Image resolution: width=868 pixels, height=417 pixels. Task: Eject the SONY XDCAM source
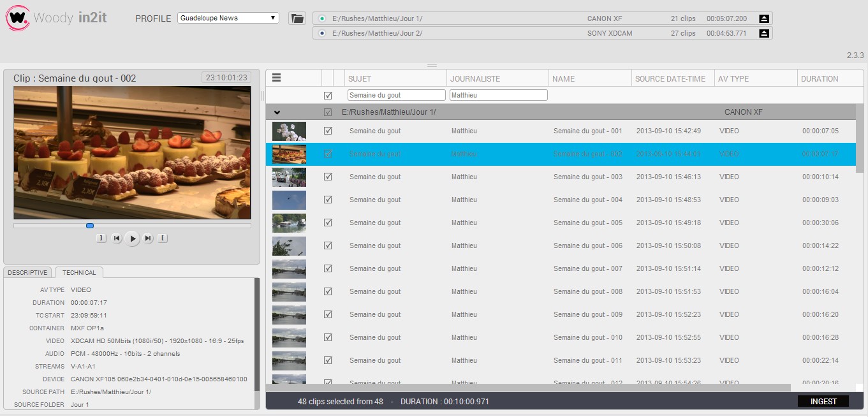(763, 33)
